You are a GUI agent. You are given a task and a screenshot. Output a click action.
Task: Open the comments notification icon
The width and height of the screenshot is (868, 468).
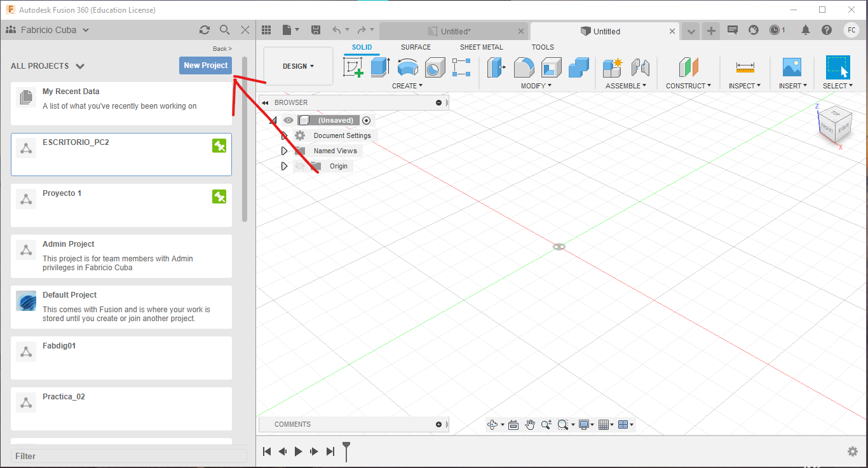pos(733,30)
